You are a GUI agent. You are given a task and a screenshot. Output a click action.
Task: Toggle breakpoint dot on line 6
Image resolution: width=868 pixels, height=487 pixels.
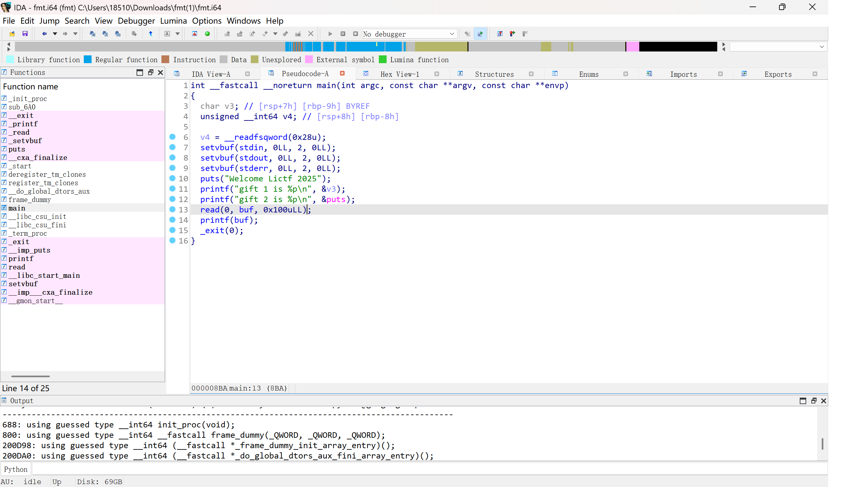172,137
